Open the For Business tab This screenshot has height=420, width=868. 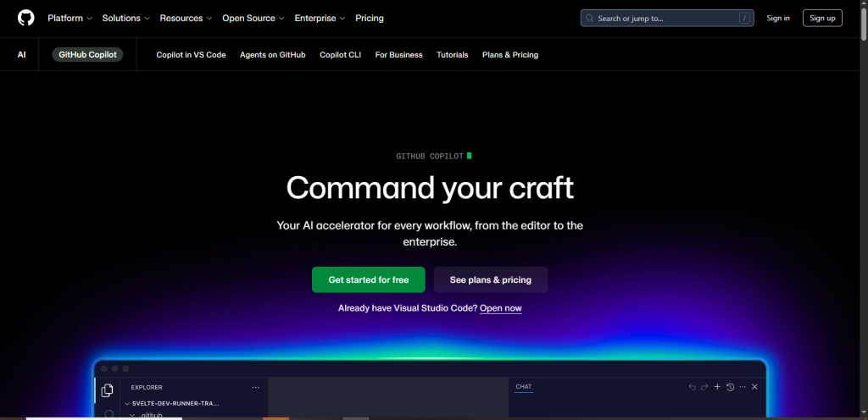[398, 55]
